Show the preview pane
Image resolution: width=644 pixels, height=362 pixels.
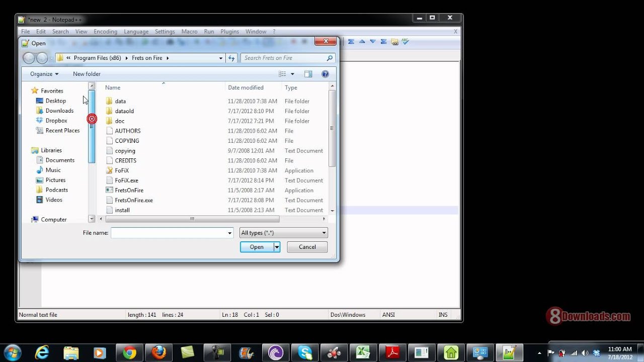(308, 74)
